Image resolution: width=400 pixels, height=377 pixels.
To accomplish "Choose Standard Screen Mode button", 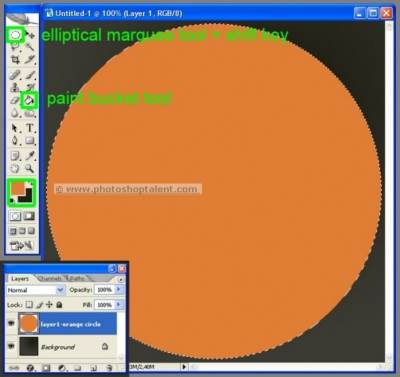I will pyautogui.click(x=13, y=231).
